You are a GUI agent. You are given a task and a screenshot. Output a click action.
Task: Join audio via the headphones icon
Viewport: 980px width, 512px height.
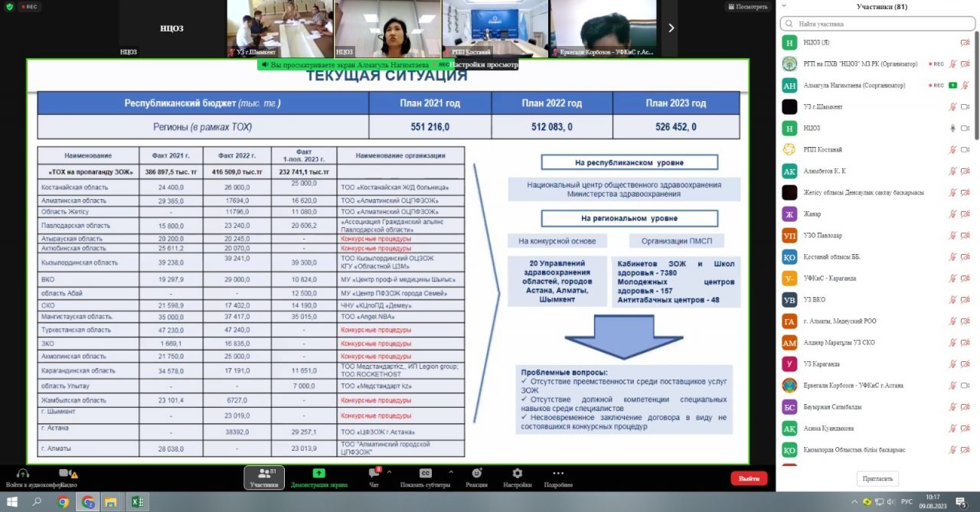pyautogui.click(x=23, y=474)
